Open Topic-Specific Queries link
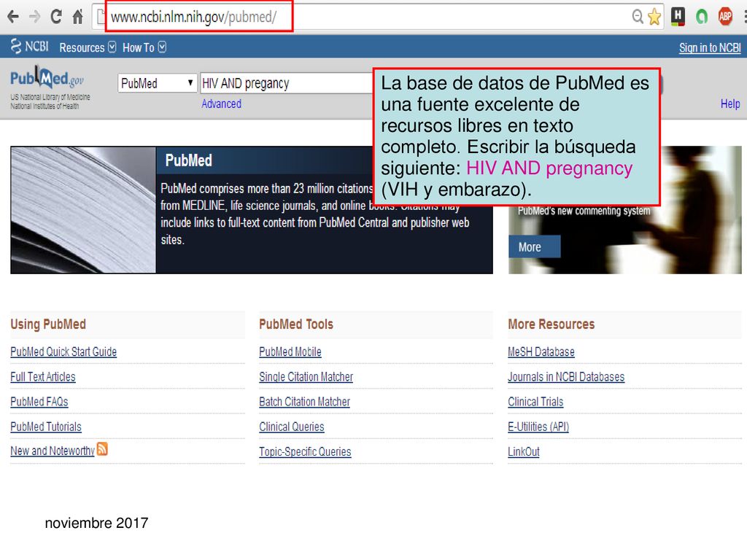Viewport: 747px width, 560px height. click(305, 451)
